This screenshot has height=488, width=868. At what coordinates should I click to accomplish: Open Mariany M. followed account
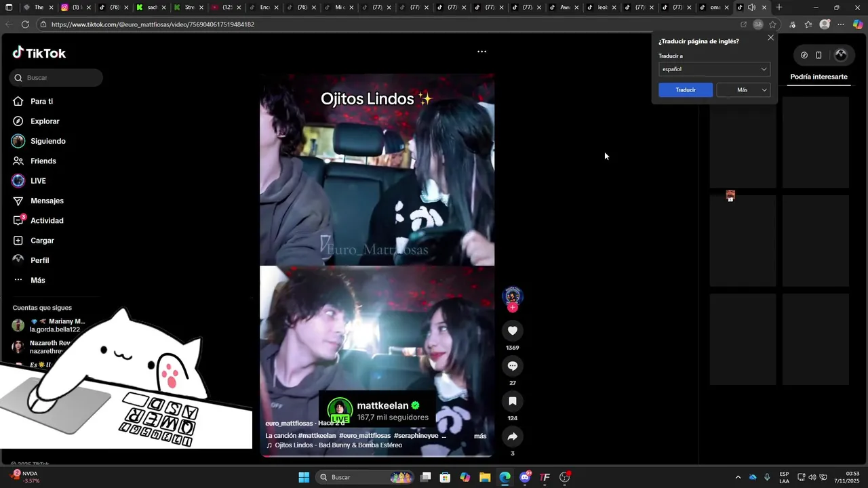pyautogui.click(x=47, y=325)
